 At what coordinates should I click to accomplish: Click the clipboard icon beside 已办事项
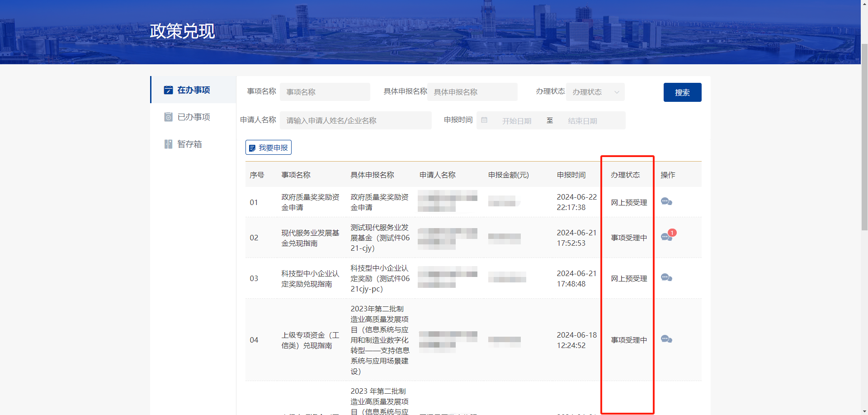(168, 117)
